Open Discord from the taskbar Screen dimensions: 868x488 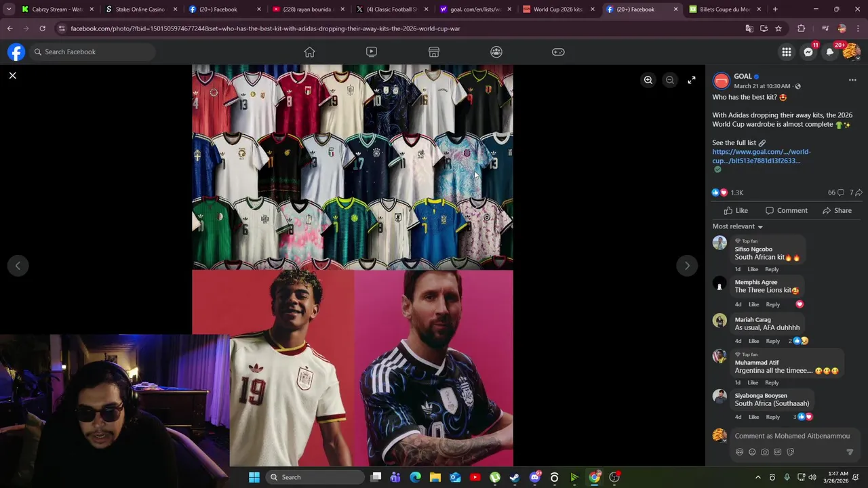534,477
